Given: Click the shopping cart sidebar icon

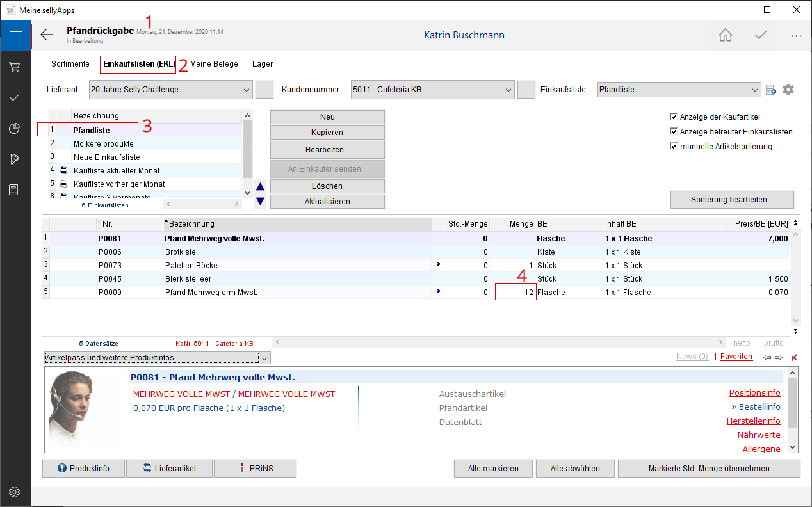Looking at the screenshot, I should tap(15, 67).
